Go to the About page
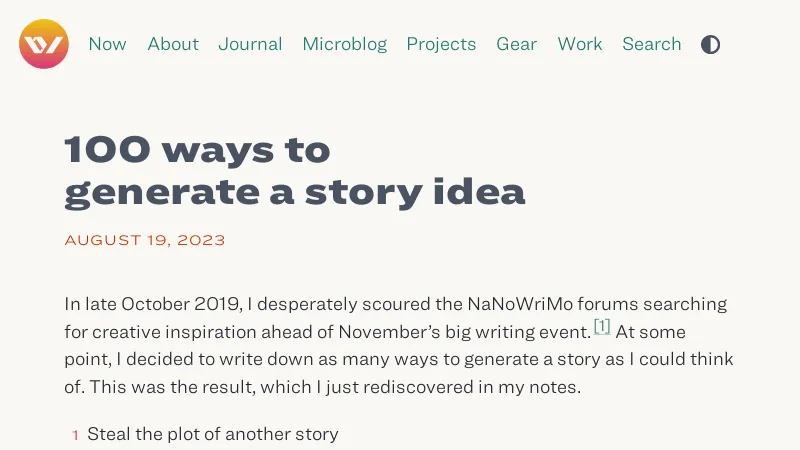The width and height of the screenshot is (800, 450). [x=173, y=44]
